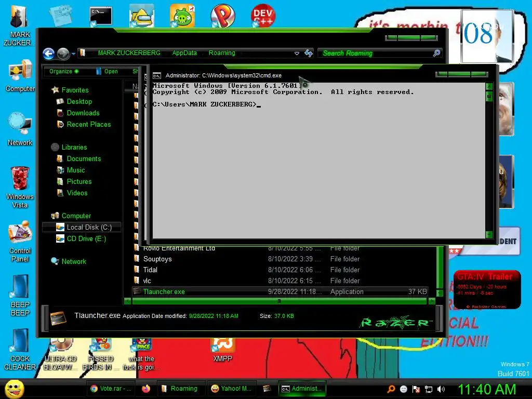Select the Tidal folder row
The width and height of the screenshot is (532, 399).
coord(280,270)
